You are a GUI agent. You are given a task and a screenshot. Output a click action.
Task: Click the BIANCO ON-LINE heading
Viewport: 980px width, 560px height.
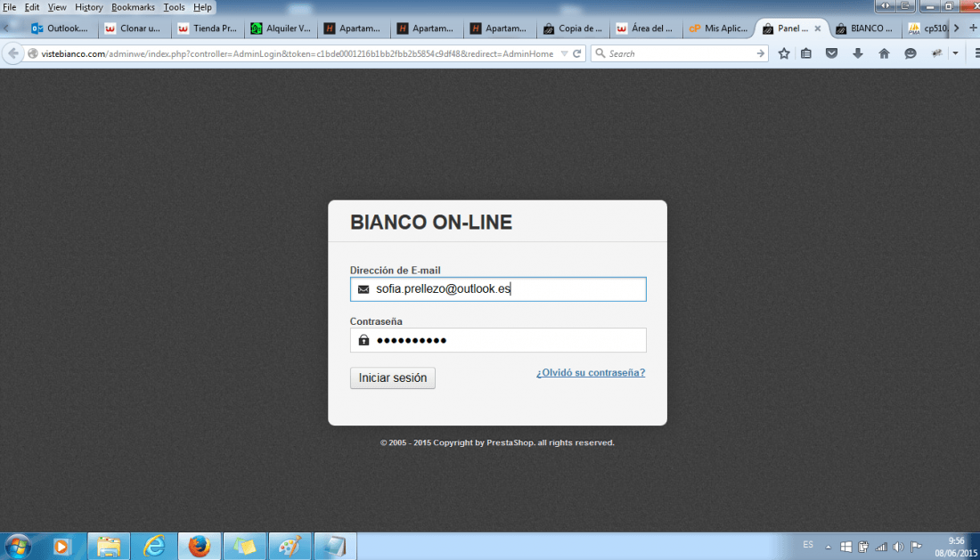pyautogui.click(x=431, y=223)
